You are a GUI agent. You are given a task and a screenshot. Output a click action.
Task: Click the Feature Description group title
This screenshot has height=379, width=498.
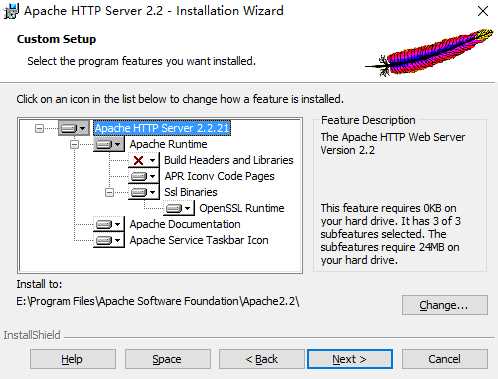(368, 120)
